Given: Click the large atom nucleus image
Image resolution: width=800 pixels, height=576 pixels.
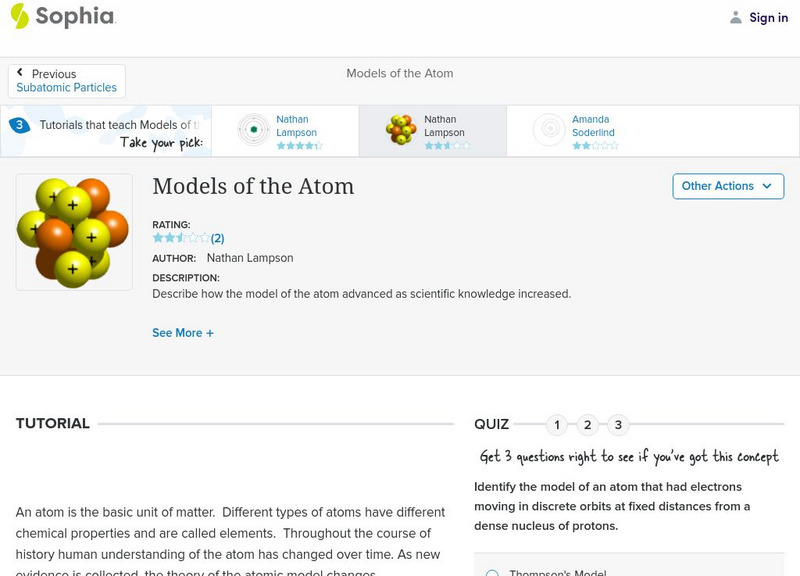Looking at the screenshot, I should (x=73, y=232).
